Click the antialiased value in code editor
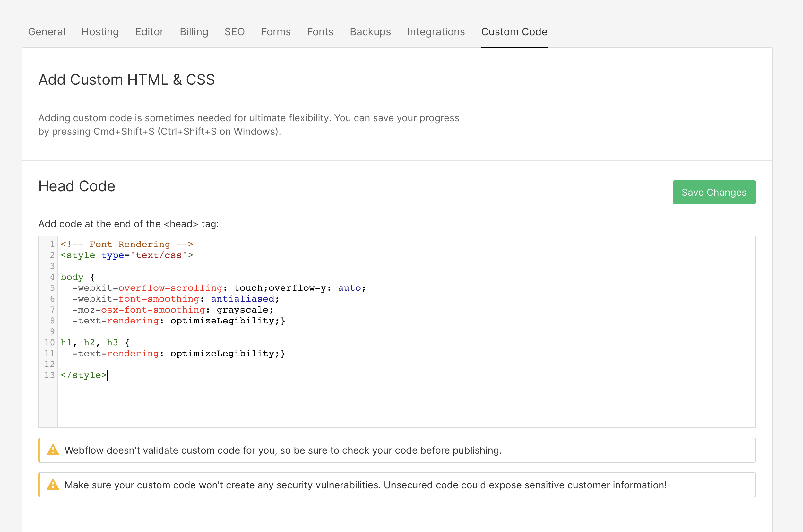 pyautogui.click(x=242, y=299)
